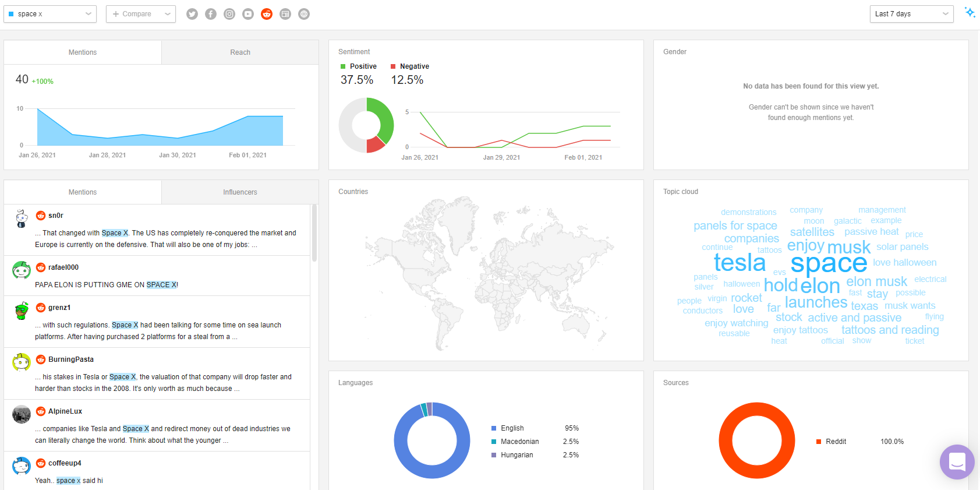Switch to the Reach tab

[x=240, y=52]
